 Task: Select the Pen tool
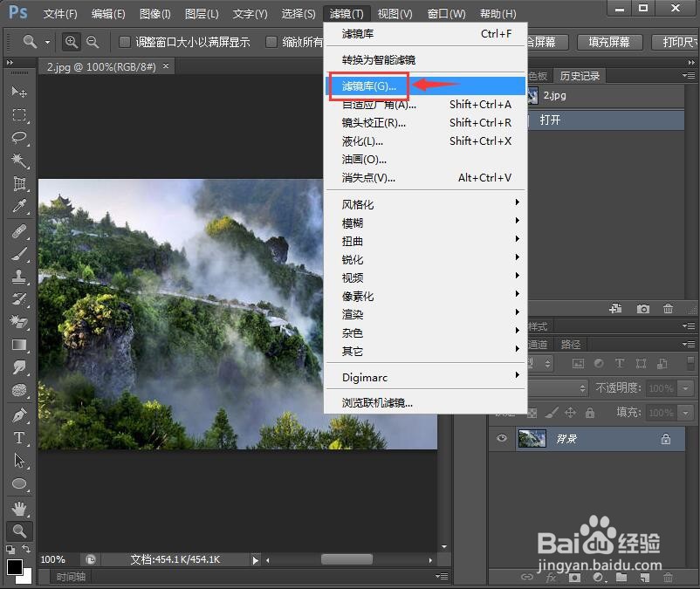tap(18, 415)
